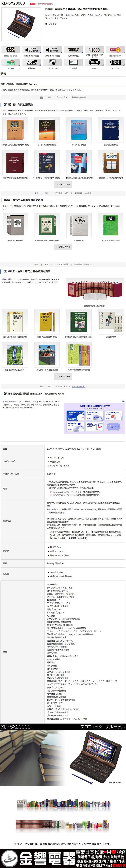Image resolution: width=126 pixels, height=868 pixels.
Task: Click the green EX-VOICE icon
Action: coord(11,62)
